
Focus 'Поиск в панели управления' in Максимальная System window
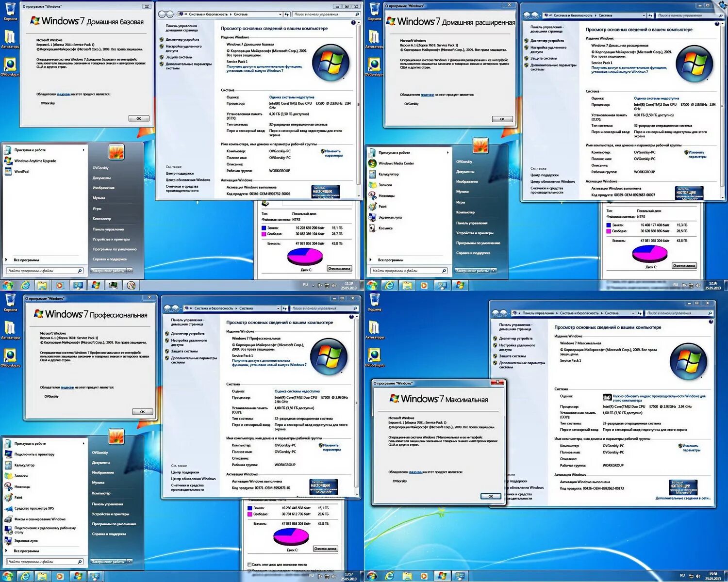coord(679,313)
